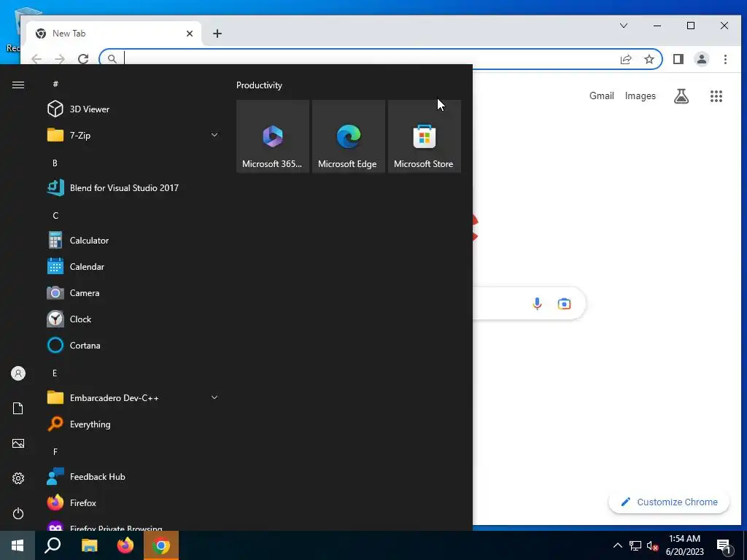Click the Productivity group header
Image resolution: width=747 pixels, height=560 pixels.
pos(259,85)
